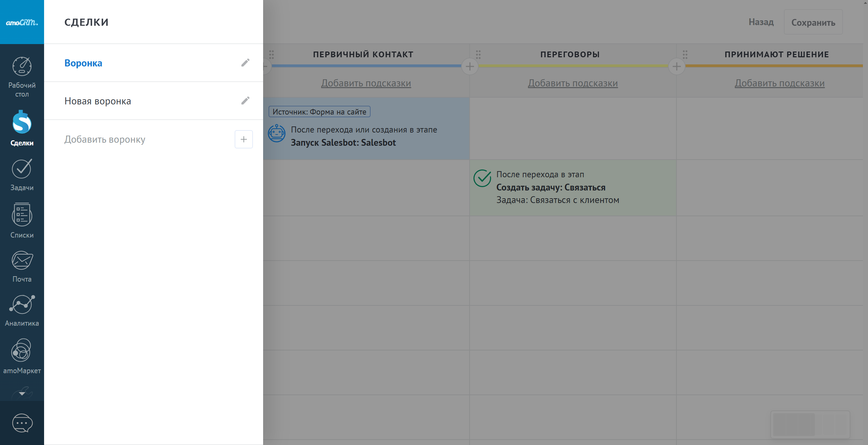Click the plus button to add pipeline
Image resolution: width=868 pixels, height=445 pixels.
pos(243,139)
